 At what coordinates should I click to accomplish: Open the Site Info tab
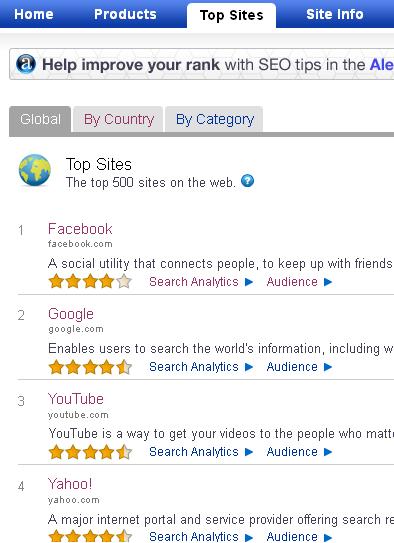(x=335, y=14)
